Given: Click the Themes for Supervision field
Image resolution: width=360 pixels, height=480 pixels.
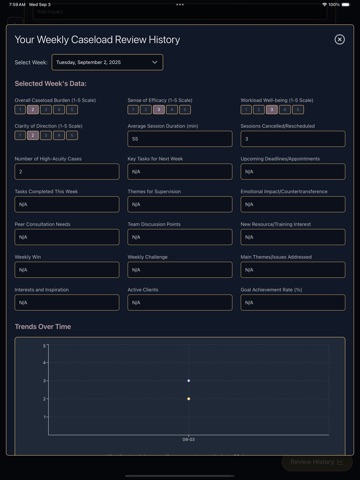Looking at the screenshot, I should [x=180, y=204].
